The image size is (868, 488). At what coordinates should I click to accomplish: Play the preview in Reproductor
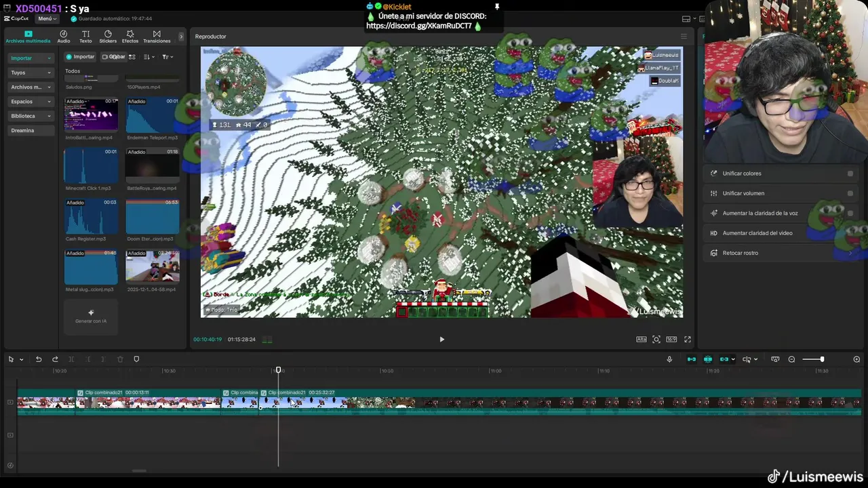(441, 340)
